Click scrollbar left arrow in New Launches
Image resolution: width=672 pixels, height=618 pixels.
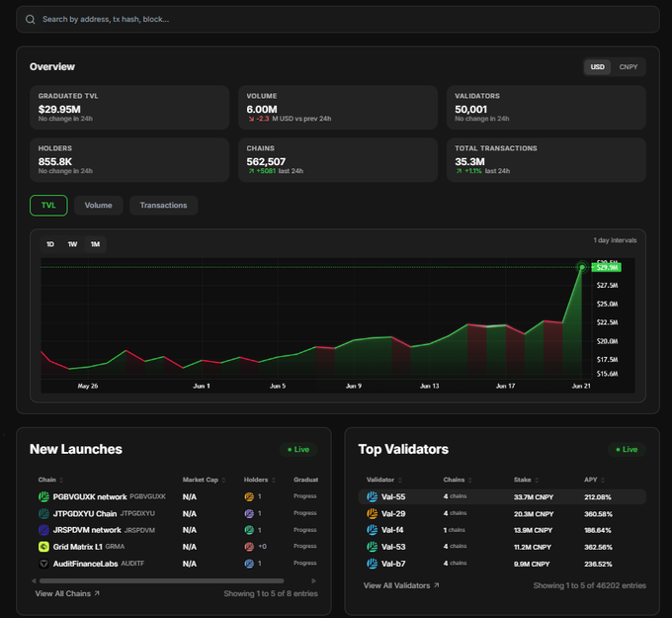(34, 580)
